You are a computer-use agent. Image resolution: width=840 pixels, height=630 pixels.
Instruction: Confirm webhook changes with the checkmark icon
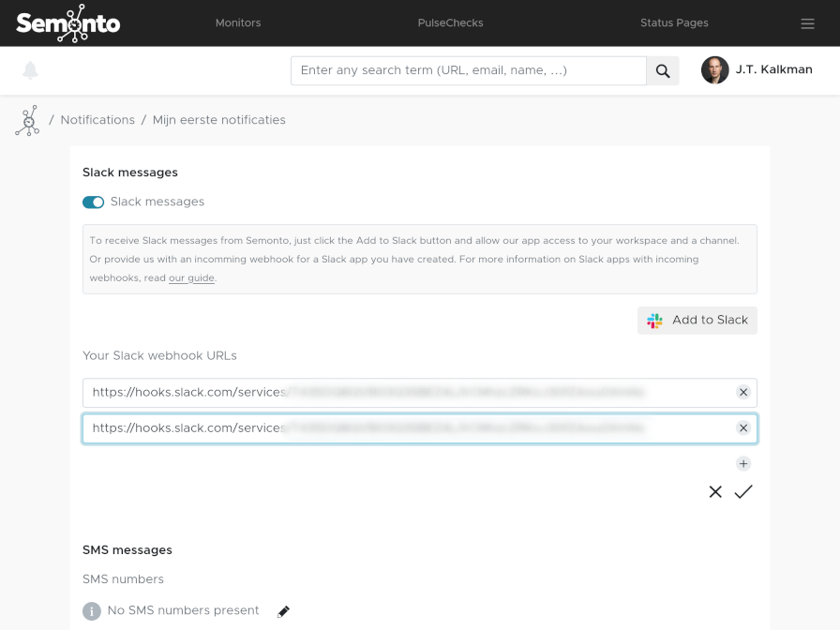(743, 491)
